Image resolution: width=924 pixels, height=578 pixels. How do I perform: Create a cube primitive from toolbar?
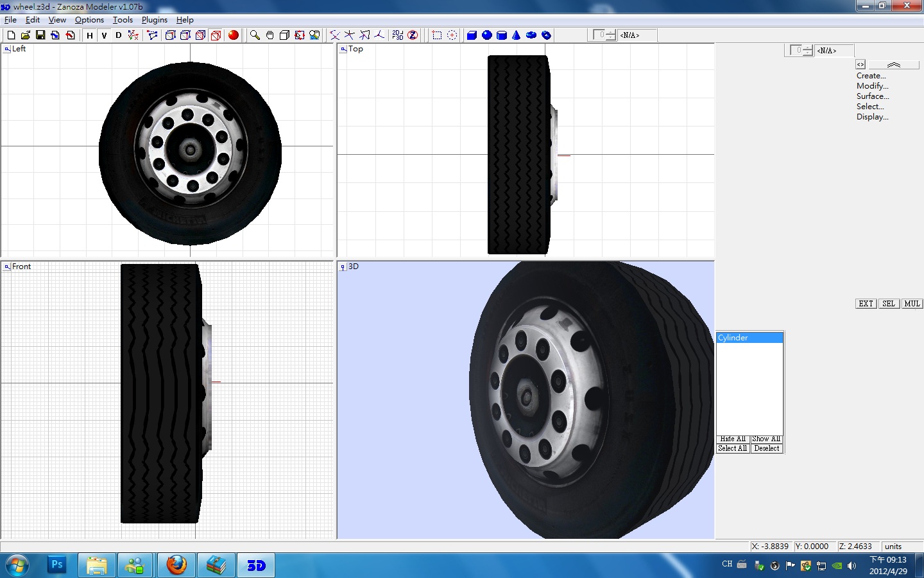(472, 35)
